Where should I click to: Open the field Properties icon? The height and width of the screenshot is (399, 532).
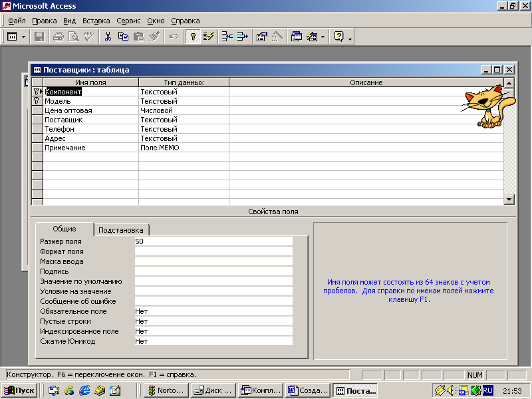coord(262,37)
